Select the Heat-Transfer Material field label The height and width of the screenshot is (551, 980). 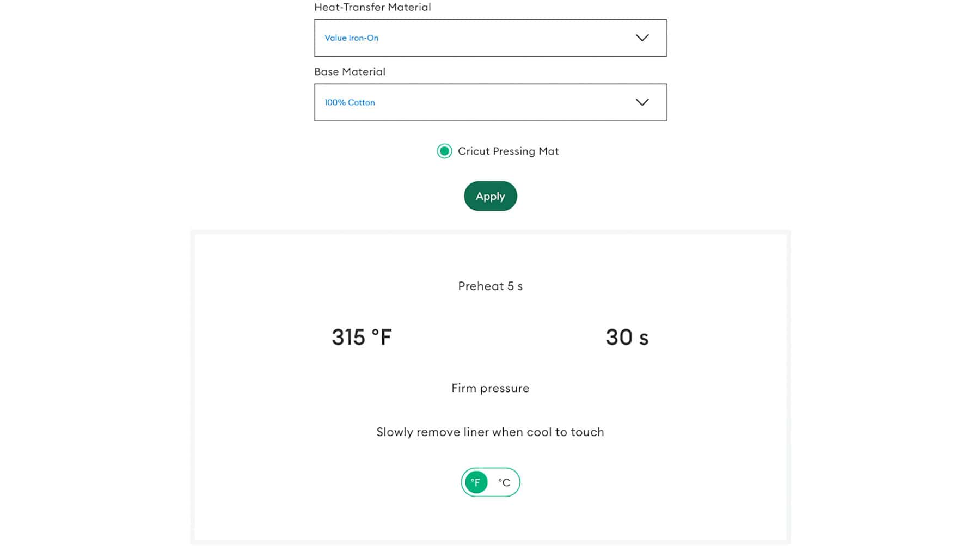372,7
